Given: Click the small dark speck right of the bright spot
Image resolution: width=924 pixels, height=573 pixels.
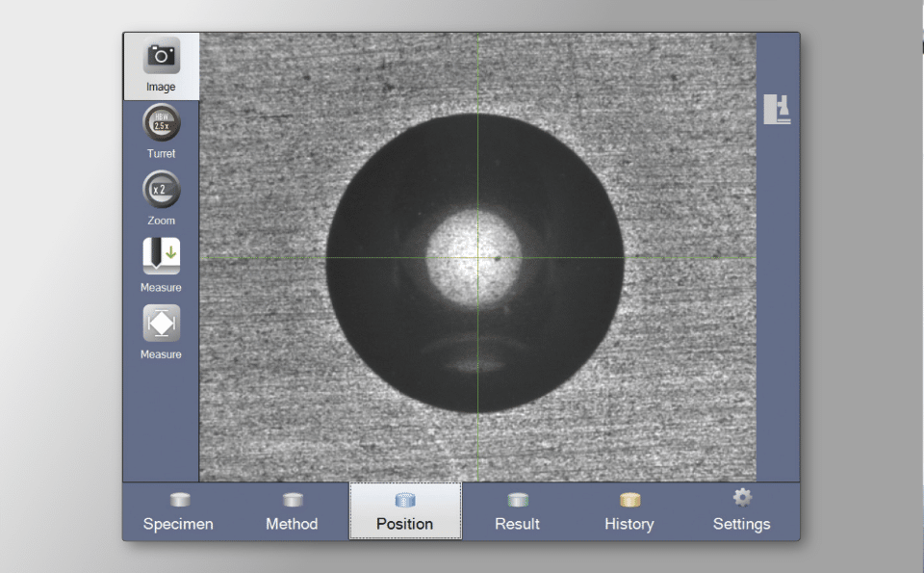Looking at the screenshot, I should pos(498,258).
